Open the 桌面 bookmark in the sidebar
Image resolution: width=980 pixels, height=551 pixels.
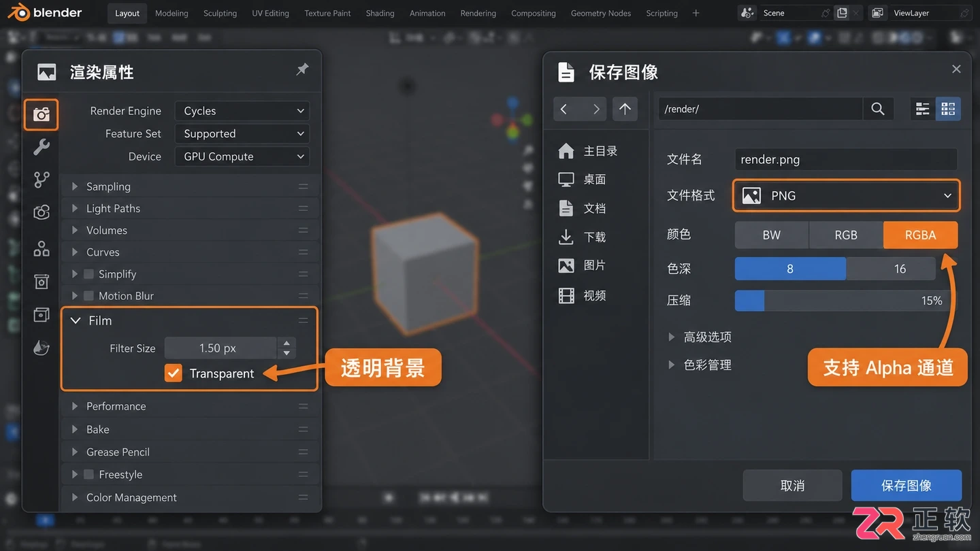pos(582,180)
